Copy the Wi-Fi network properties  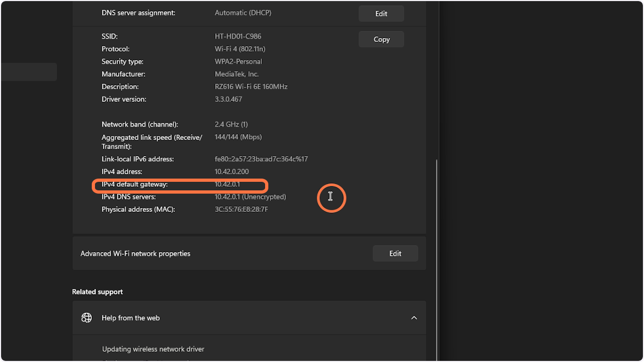click(x=381, y=39)
